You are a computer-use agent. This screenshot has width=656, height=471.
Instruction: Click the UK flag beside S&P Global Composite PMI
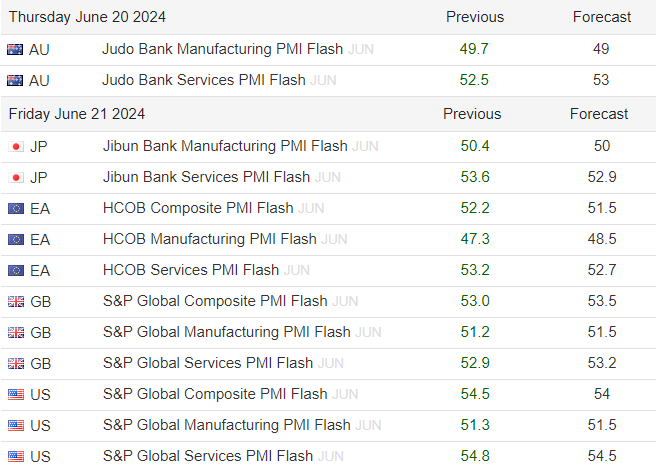16,301
